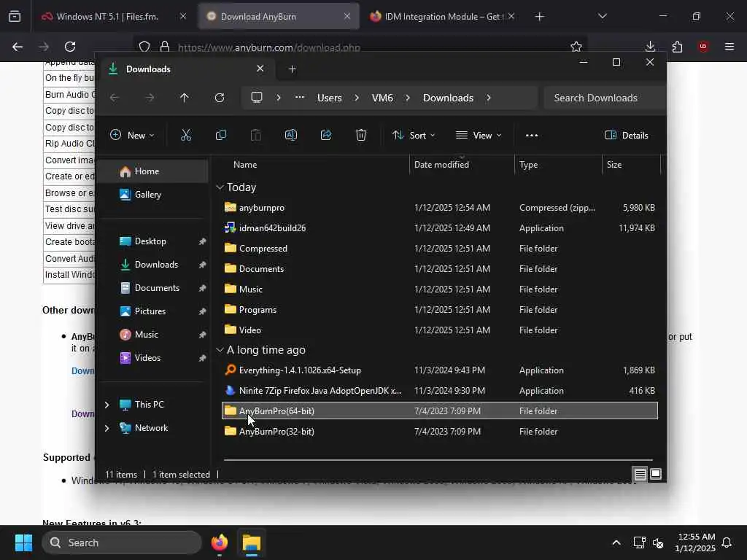Click Users in the address breadcrumb
Screen dimensions: 747x560
coord(330,98)
